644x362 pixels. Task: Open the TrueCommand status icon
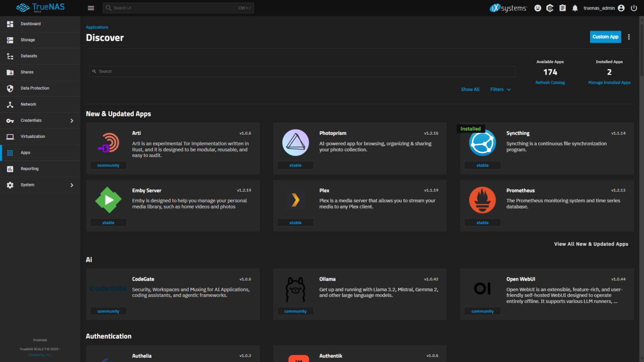click(x=550, y=8)
